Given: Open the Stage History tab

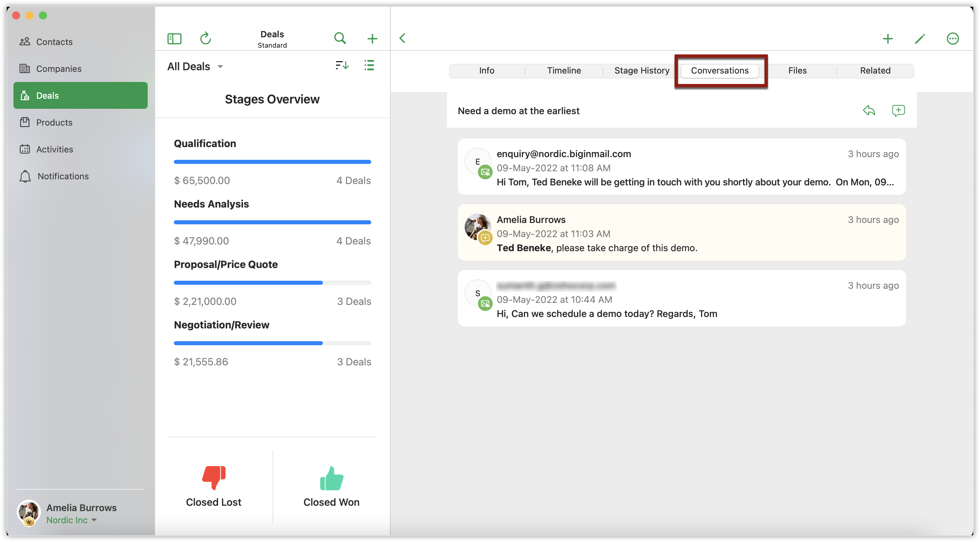Looking at the screenshot, I should pyautogui.click(x=641, y=71).
